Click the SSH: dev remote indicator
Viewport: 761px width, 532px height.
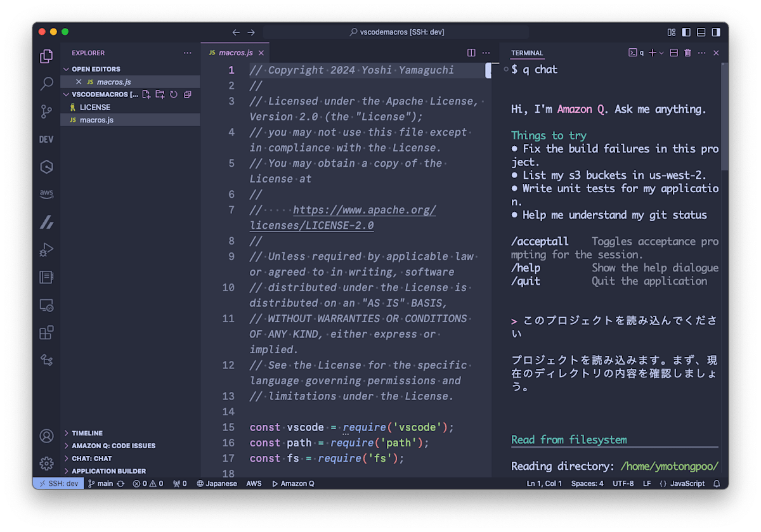pos(58,483)
